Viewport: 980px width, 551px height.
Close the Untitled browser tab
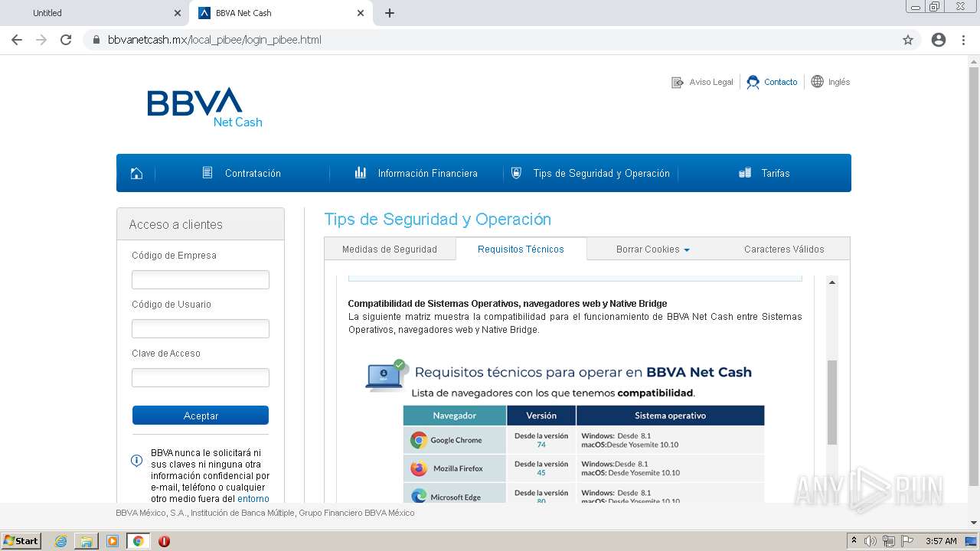tap(178, 13)
